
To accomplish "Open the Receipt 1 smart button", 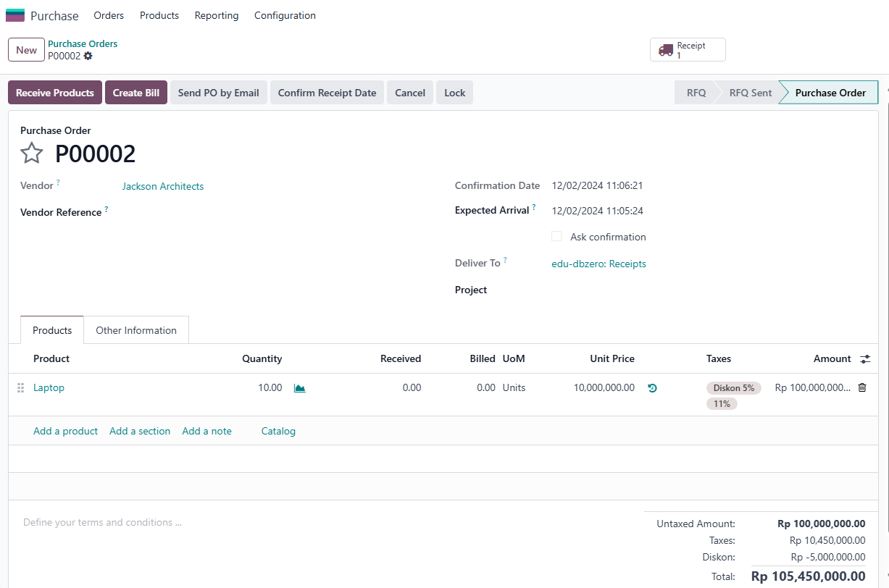I will click(x=688, y=50).
